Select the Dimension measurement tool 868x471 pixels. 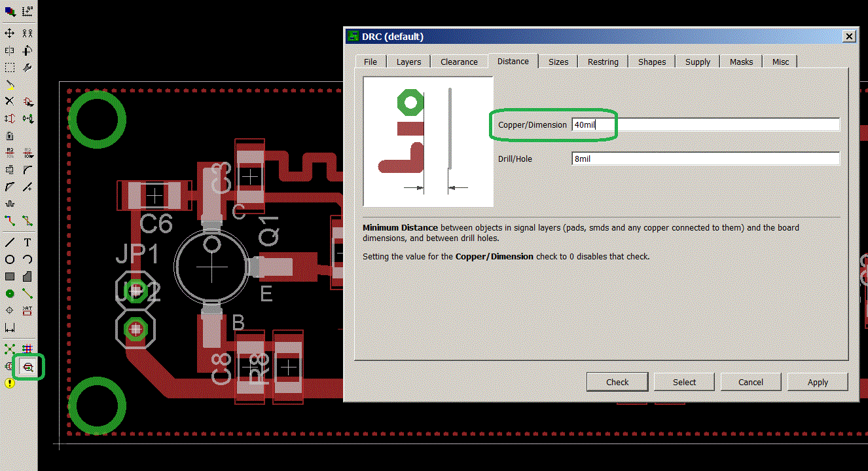point(10,328)
